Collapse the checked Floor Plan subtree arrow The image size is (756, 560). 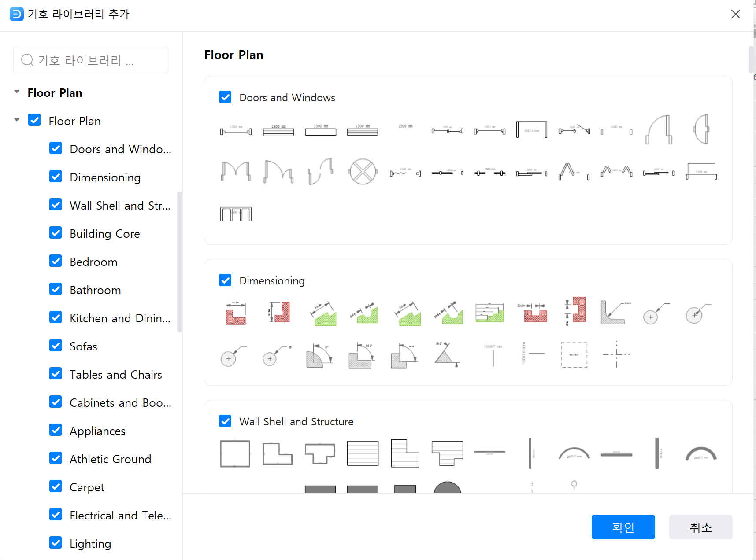pyautogui.click(x=17, y=120)
